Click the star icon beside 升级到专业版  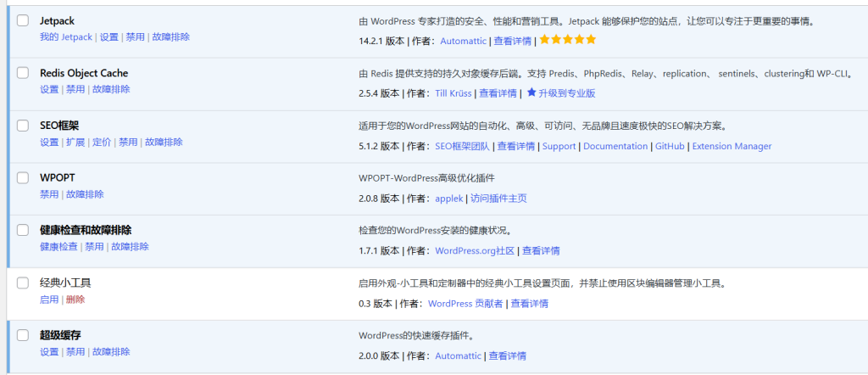[x=531, y=92]
